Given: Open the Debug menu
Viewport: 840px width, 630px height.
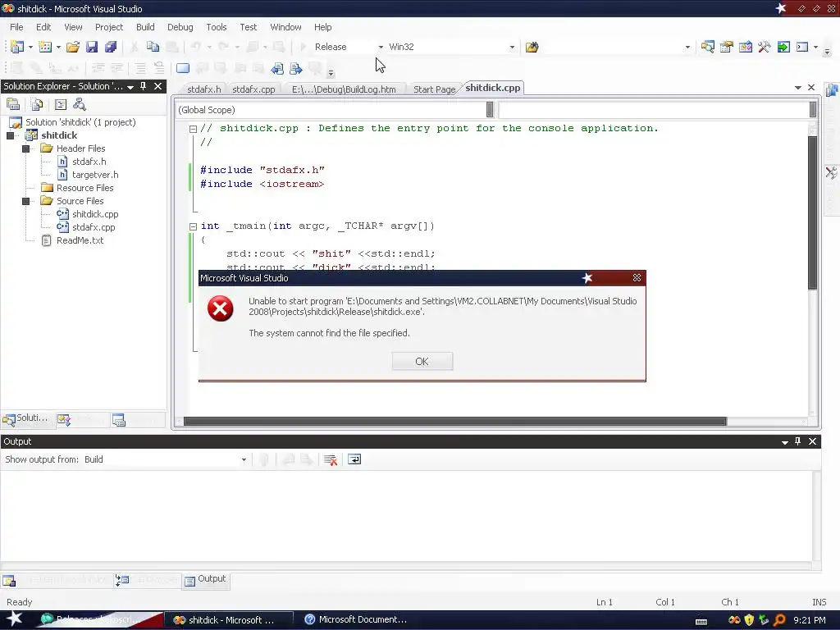Looking at the screenshot, I should tap(180, 27).
